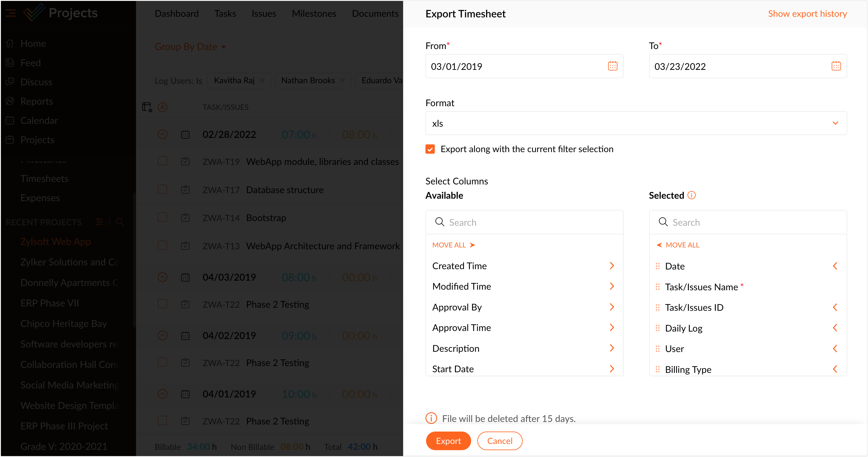Collapse the 02/28/2022 date group
This screenshot has width=868, height=457.
point(163,135)
